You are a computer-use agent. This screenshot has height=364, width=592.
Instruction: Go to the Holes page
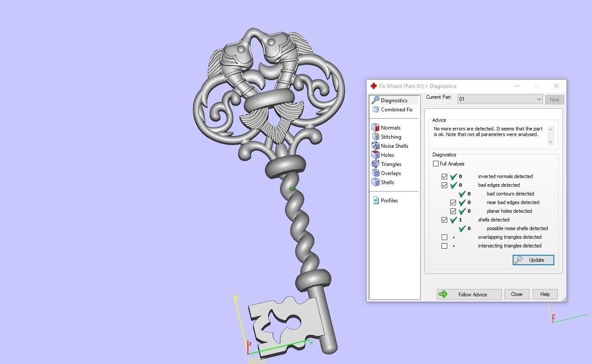[387, 155]
